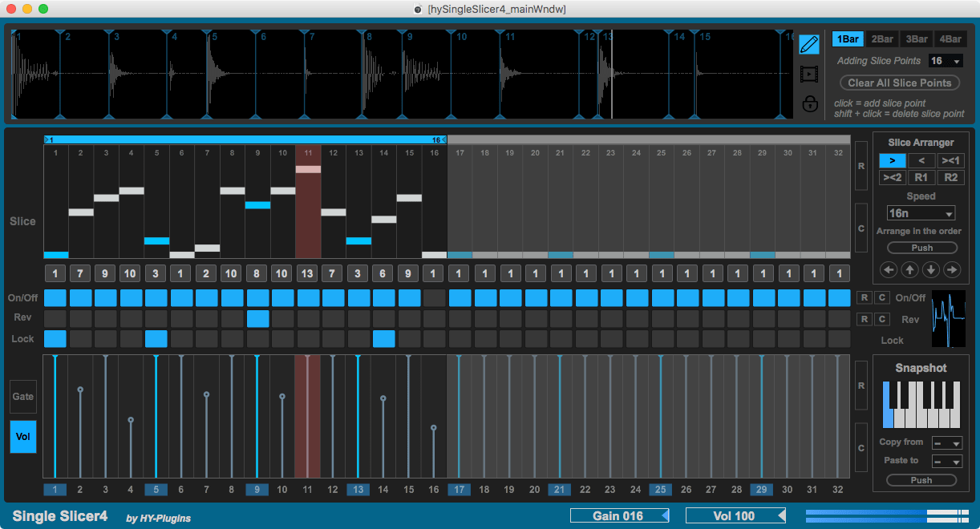Open the Copy from snapshot dropdown
The height and width of the screenshot is (529, 980).
pos(946,443)
